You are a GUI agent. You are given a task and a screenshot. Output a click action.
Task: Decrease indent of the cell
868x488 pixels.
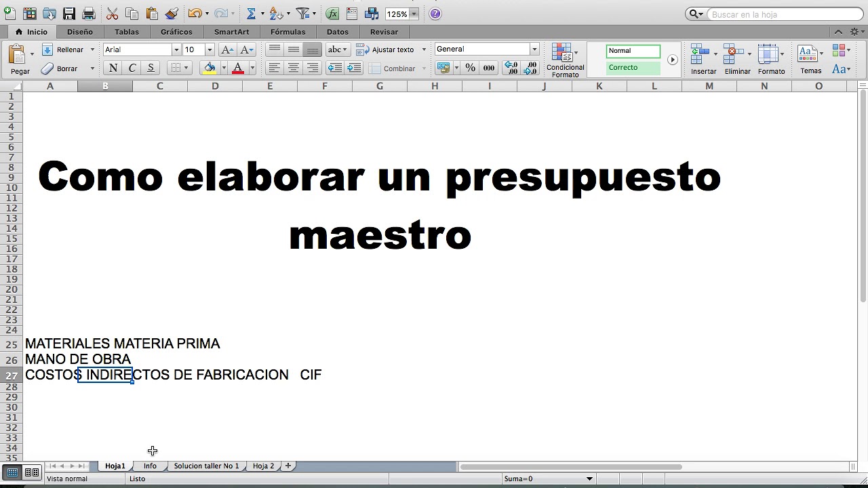(334, 68)
